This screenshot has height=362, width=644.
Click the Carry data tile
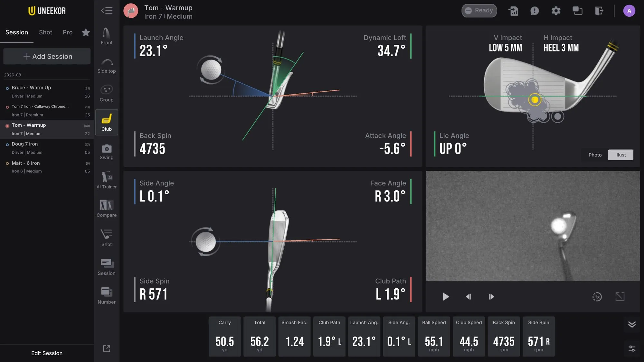[224, 337]
